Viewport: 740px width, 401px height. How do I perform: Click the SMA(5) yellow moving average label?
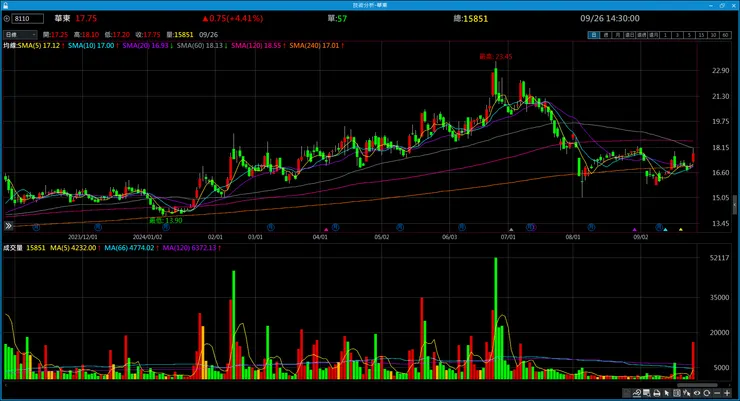(x=41, y=45)
